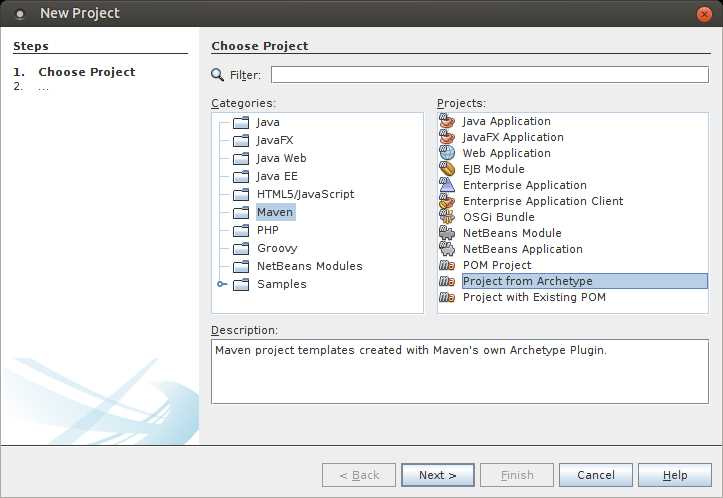This screenshot has width=723, height=498.
Task: Click the PHP category folder icon
Action: click(241, 230)
